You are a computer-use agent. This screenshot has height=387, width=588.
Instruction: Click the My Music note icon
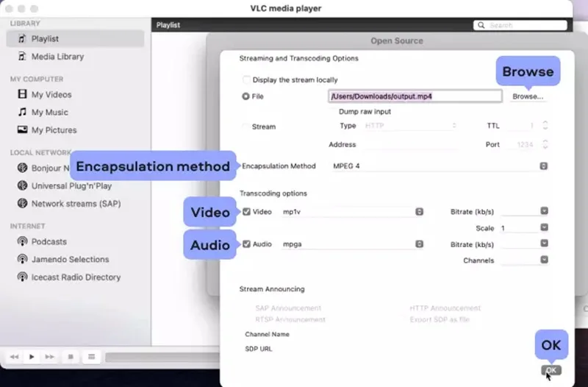(22, 112)
